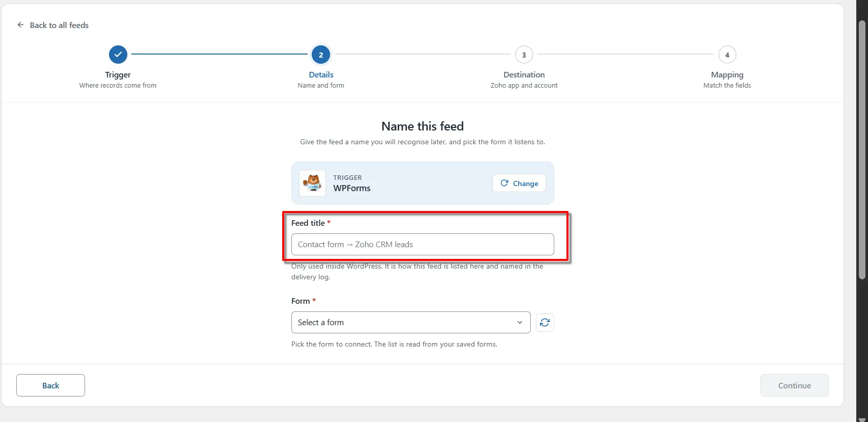Click the Name and form subtitle
Image resolution: width=868 pixels, height=422 pixels.
tap(321, 85)
